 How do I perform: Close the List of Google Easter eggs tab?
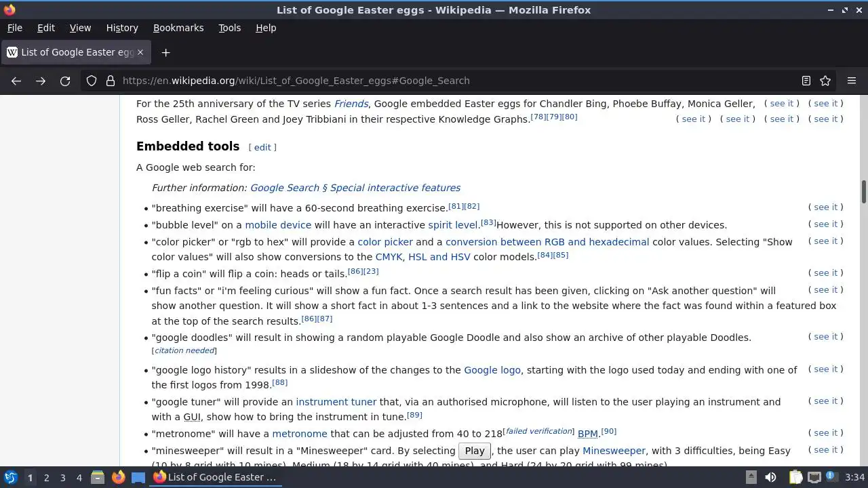tap(140, 52)
